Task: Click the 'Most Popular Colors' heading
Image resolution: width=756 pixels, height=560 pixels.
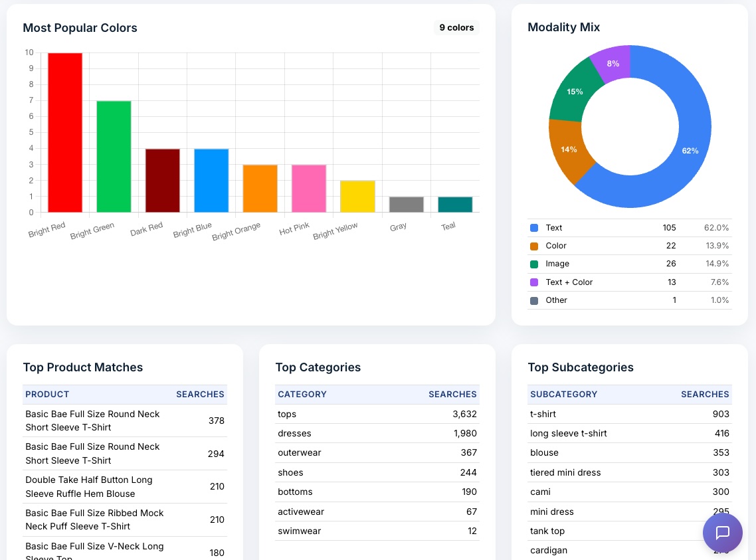Action: point(80,28)
